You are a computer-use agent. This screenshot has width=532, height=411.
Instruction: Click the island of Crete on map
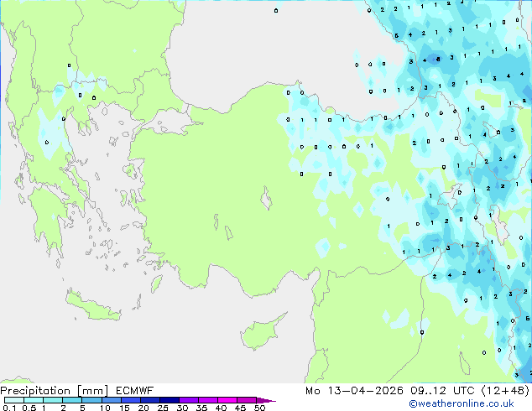[x=92, y=306]
